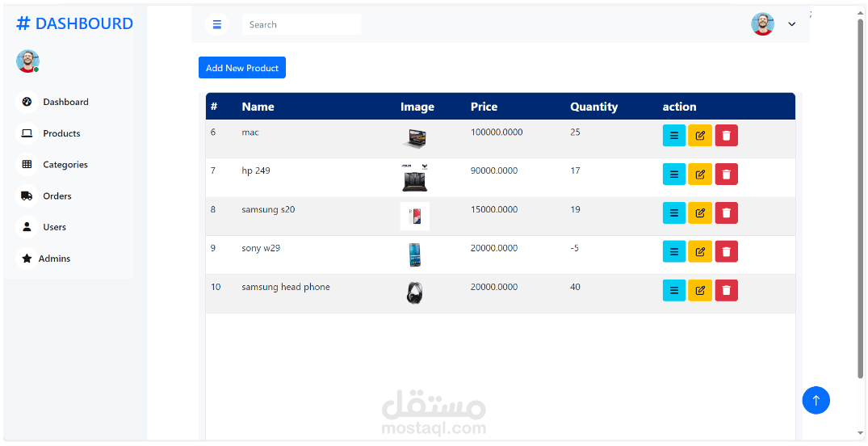Click the Admins star icon

coord(27,259)
